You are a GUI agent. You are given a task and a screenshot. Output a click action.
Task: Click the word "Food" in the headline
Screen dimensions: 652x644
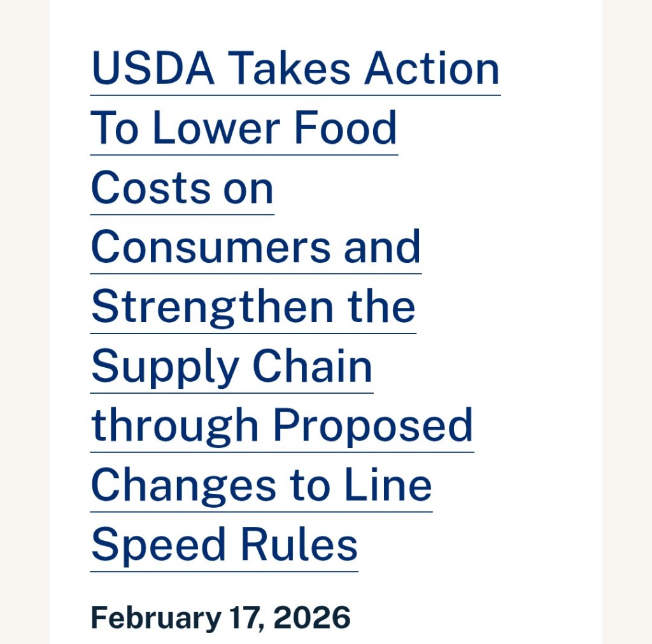(344, 128)
